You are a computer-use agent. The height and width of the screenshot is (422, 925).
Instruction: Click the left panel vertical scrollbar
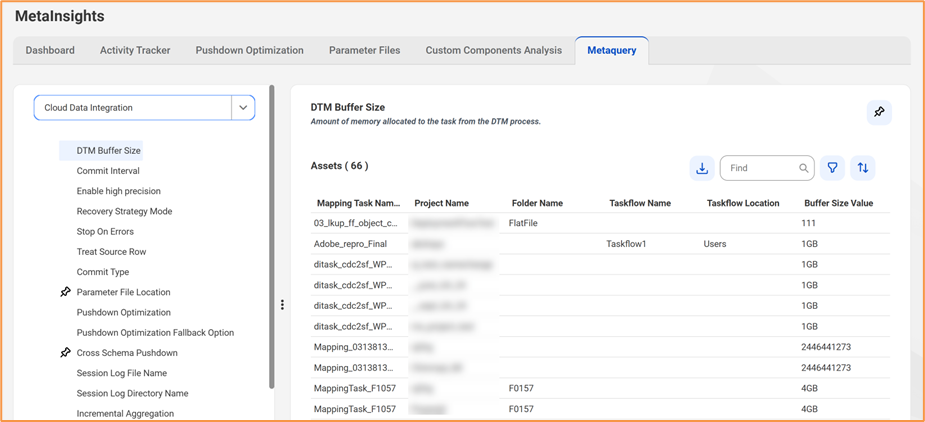tap(271, 236)
